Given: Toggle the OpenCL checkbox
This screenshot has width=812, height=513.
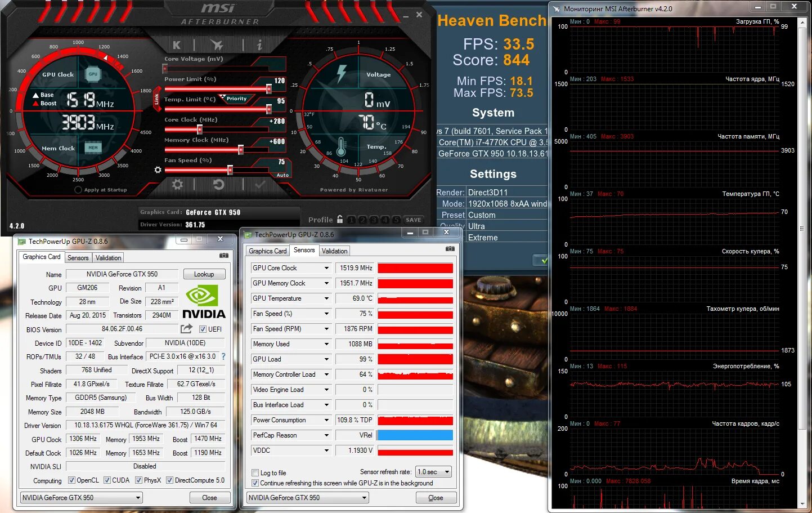Looking at the screenshot, I should tap(71, 480).
